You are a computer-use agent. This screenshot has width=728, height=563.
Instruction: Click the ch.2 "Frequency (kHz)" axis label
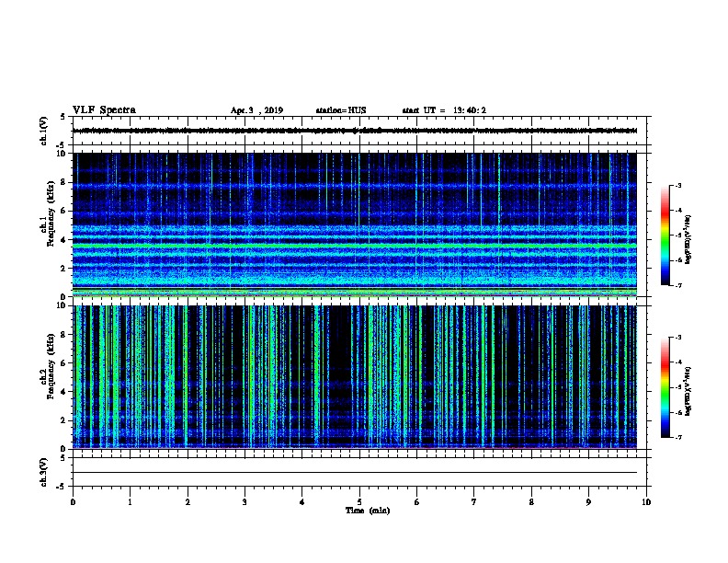51,366
